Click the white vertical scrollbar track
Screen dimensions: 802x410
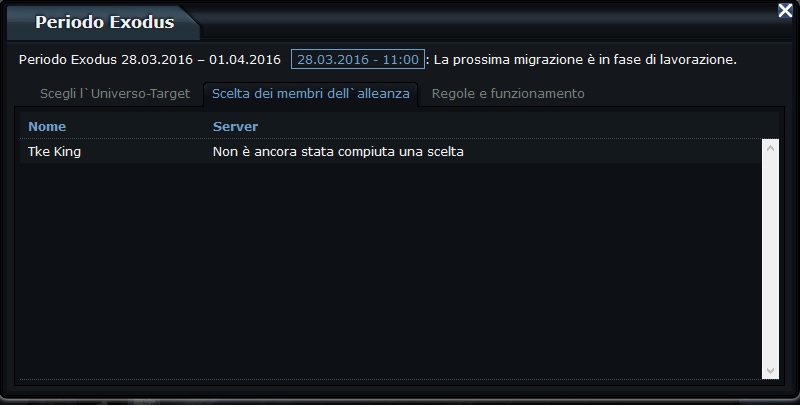[x=770, y=259]
